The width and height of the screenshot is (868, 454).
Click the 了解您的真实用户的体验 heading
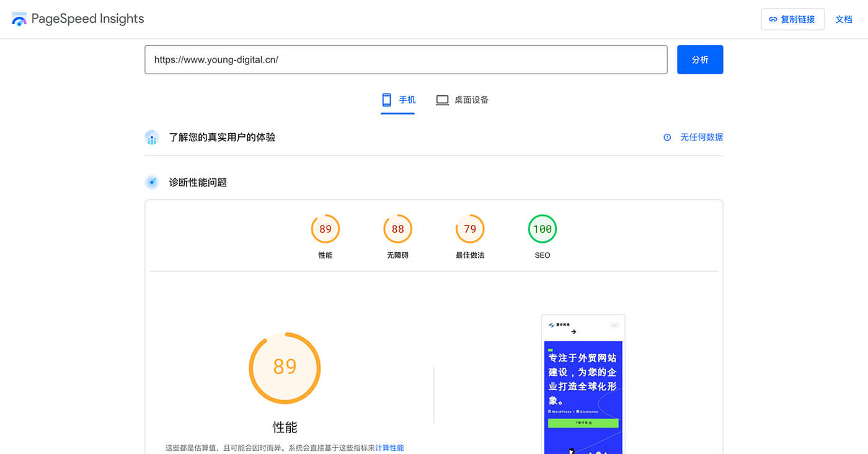coord(222,138)
